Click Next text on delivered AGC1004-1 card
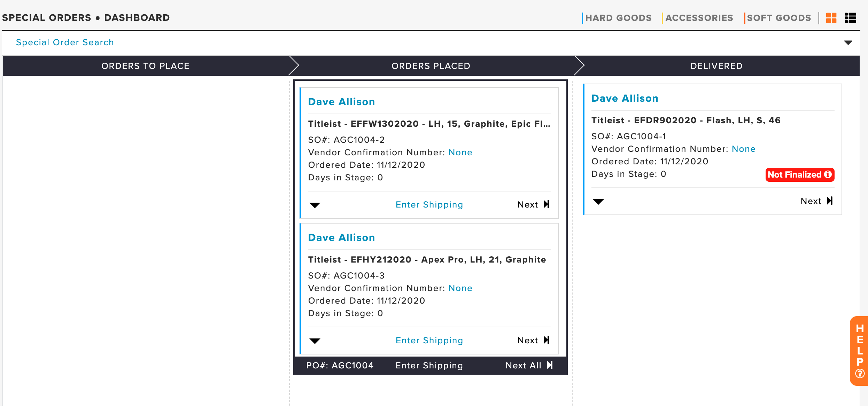Screen dimensions: 868x406 pos(811,201)
